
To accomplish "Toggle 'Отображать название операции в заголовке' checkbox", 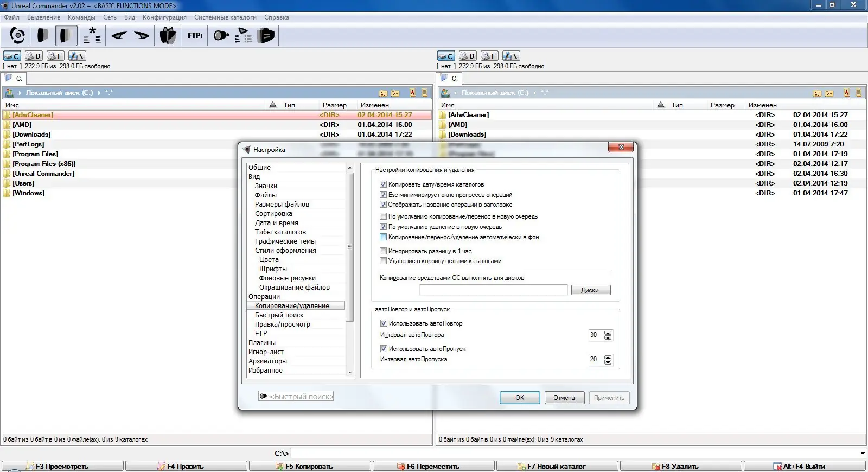I will [x=384, y=205].
